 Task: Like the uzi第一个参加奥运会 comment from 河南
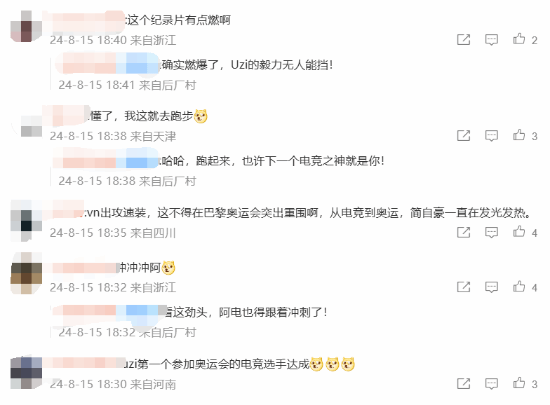(519, 383)
